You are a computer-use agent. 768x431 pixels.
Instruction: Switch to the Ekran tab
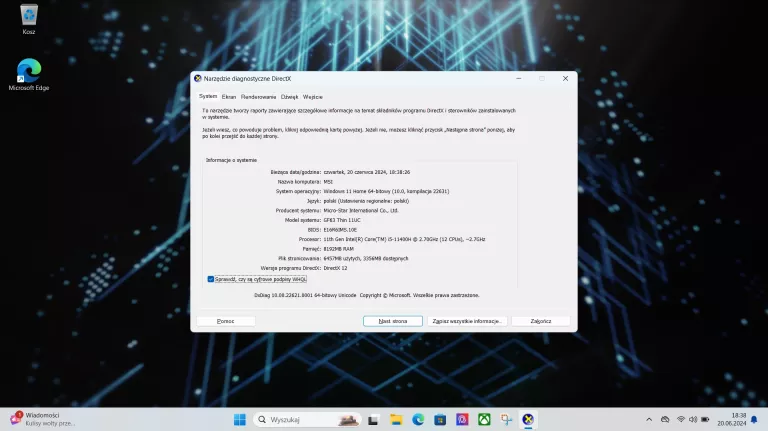point(229,97)
